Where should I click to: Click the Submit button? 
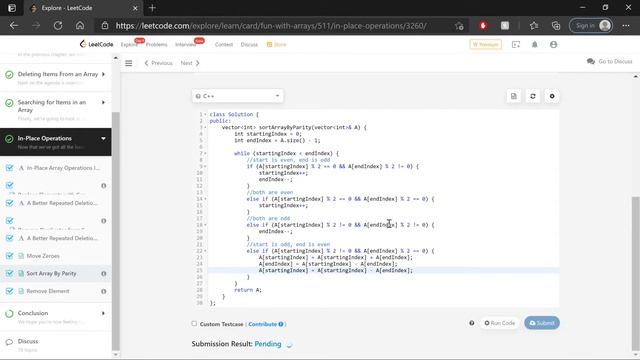tap(542, 323)
